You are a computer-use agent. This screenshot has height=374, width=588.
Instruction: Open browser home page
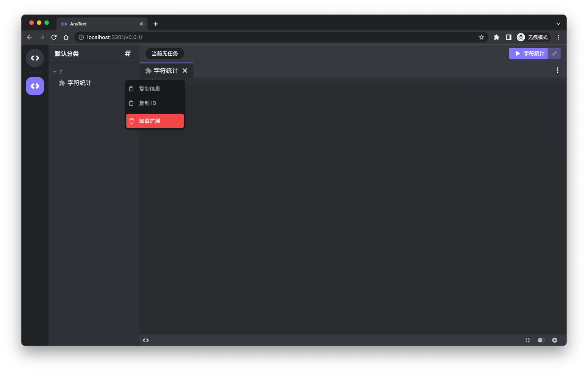66,37
